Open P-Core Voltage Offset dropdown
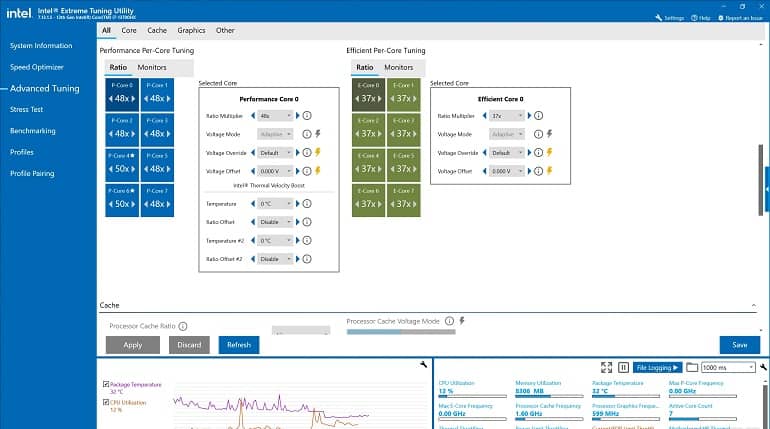770x429 pixels. click(x=275, y=171)
